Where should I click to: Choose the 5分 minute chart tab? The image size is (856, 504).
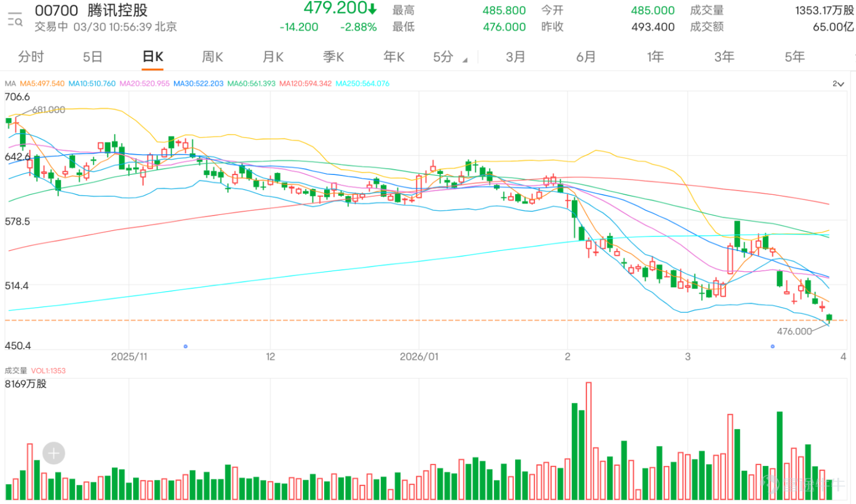(443, 57)
